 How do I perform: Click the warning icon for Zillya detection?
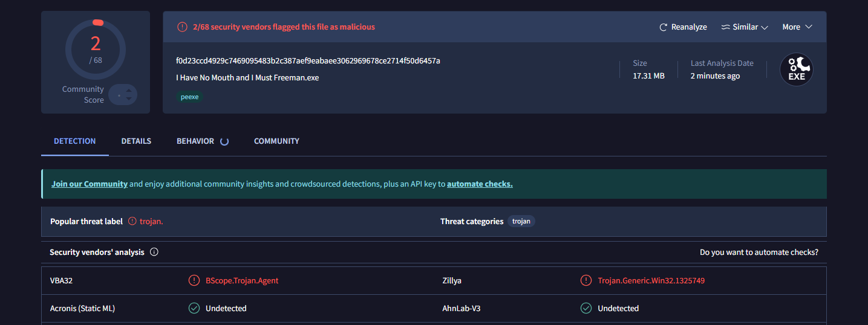click(586, 280)
